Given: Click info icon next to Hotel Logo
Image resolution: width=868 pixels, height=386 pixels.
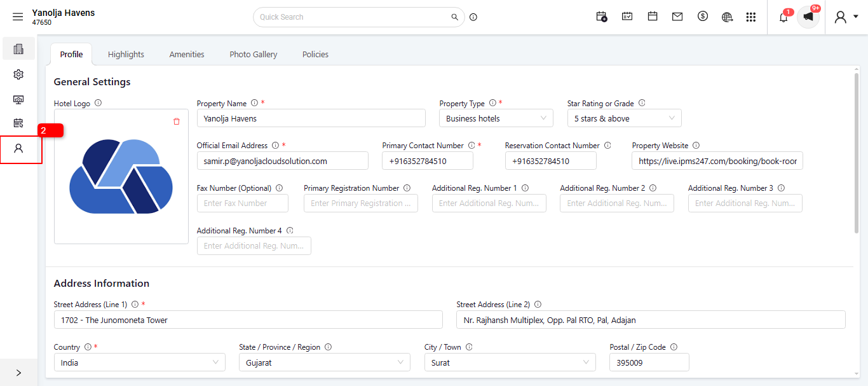Looking at the screenshot, I should [x=98, y=103].
